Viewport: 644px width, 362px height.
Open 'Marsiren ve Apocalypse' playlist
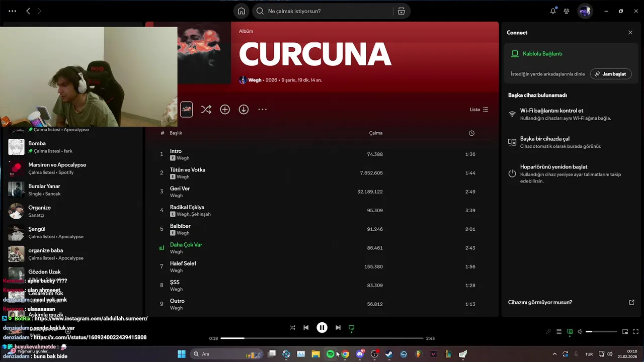pos(73,168)
